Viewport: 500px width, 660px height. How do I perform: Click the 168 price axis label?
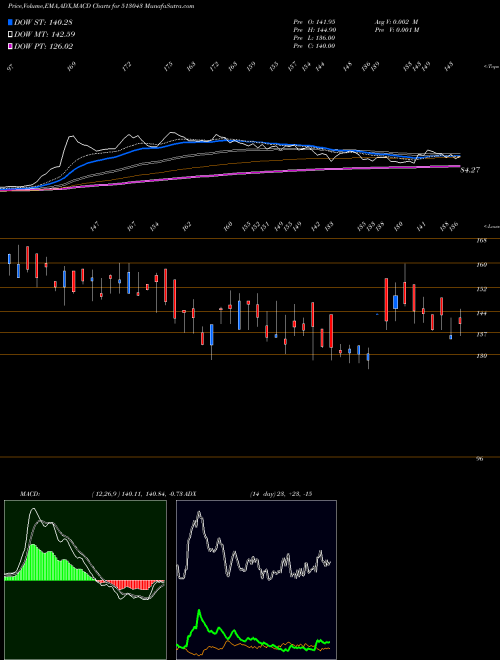(481, 241)
